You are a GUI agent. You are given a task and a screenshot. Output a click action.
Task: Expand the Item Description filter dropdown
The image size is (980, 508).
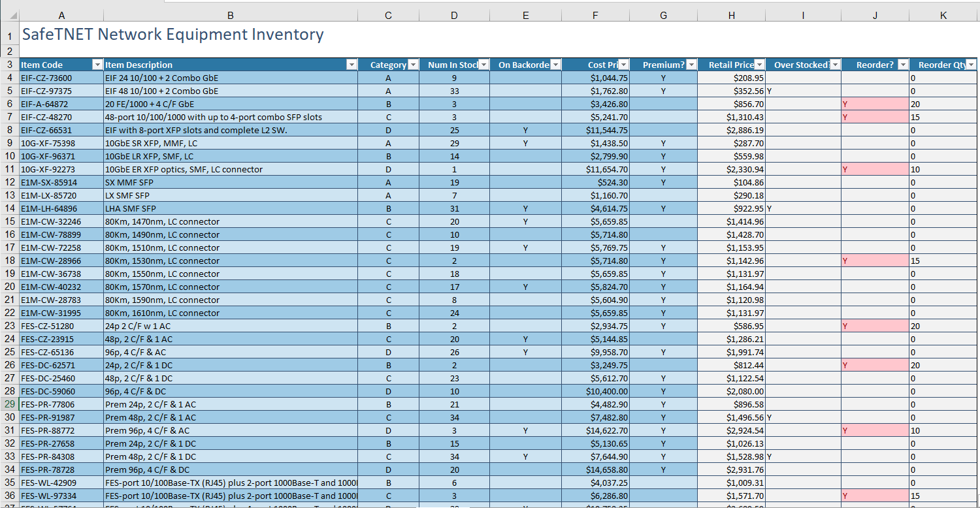pyautogui.click(x=351, y=65)
